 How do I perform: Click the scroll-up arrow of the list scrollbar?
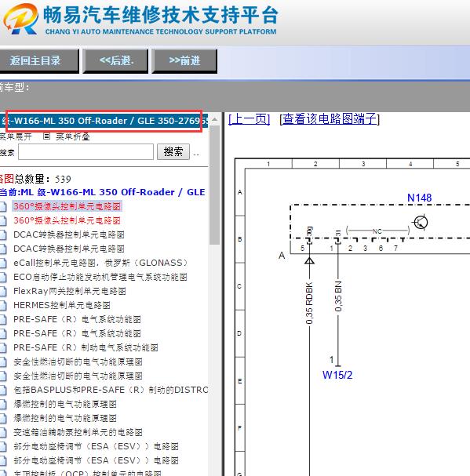214,120
